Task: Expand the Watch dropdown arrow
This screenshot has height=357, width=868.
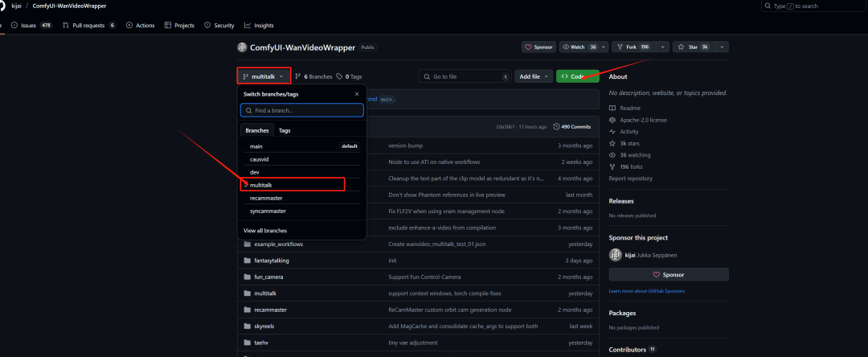Action: coord(604,47)
